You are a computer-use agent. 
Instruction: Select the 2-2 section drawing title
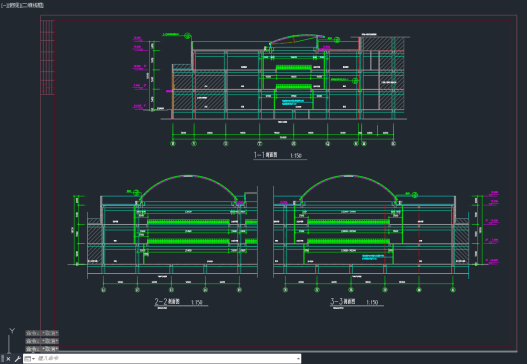tap(167, 301)
